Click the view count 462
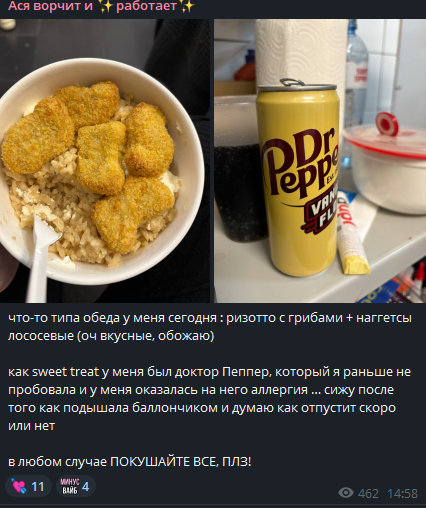This screenshot has height=508, width=426. (368, 493)
